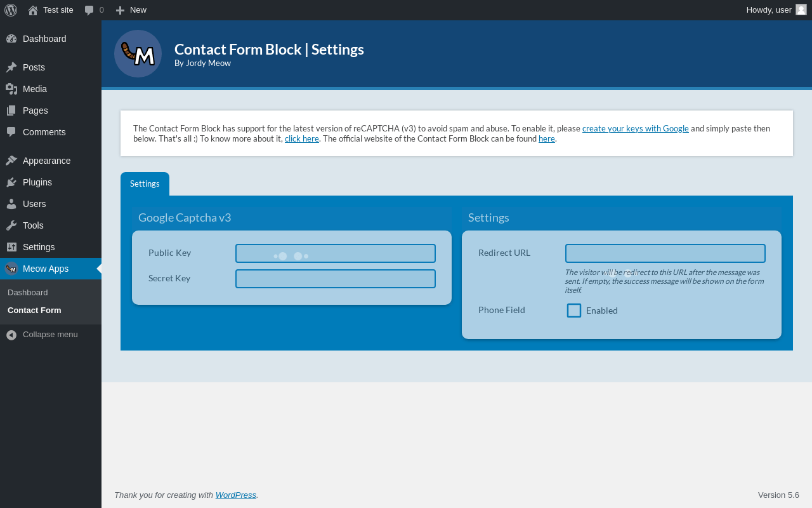812x508 pixels.
Task: Click the WordPress logo icon
Action: [11, 10]
